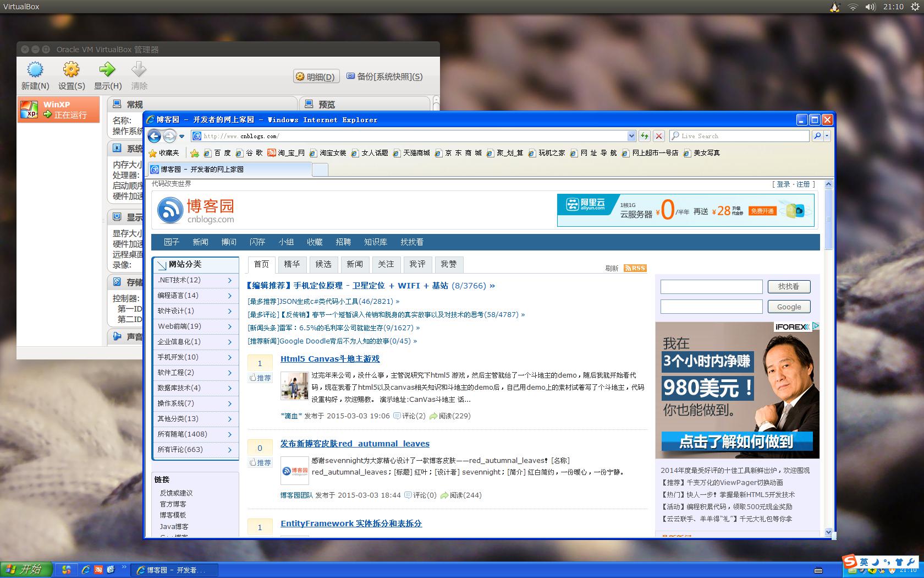
Task: Select the 新闻 menu item in cnblogs navbar
Action: tap(200, 242)
